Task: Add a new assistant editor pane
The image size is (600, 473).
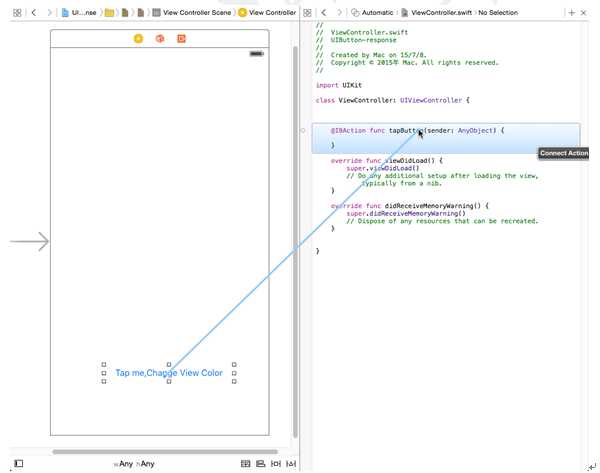Action: coord(572,13)
